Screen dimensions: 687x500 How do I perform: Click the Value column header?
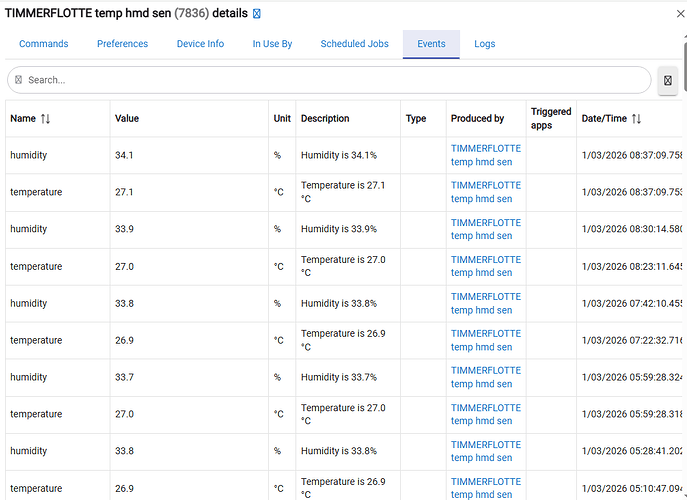[127, 119]
